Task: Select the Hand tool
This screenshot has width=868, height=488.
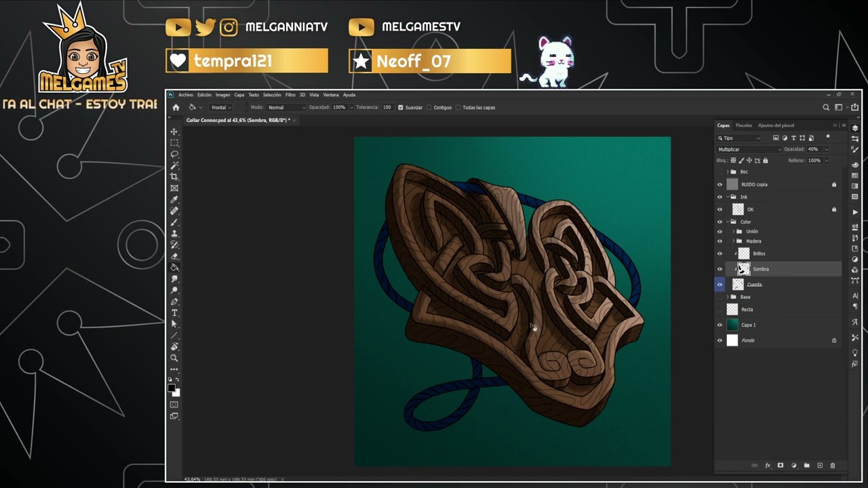Action: tap(174, 346)
